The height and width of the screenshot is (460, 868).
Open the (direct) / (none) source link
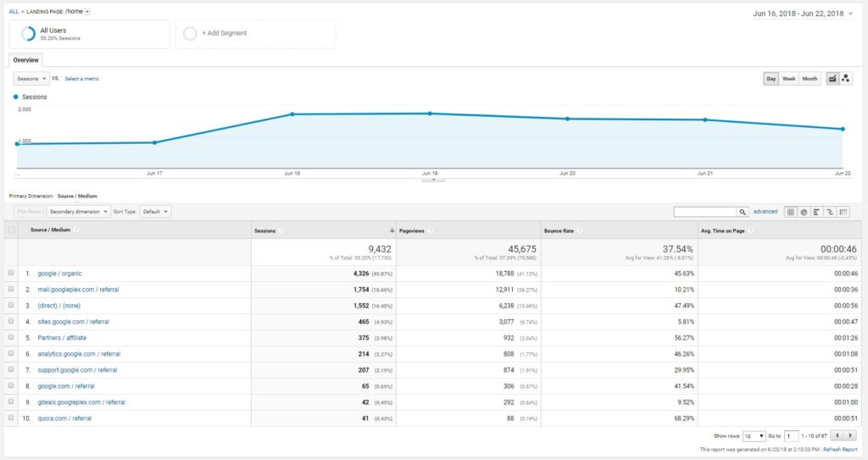58,306
